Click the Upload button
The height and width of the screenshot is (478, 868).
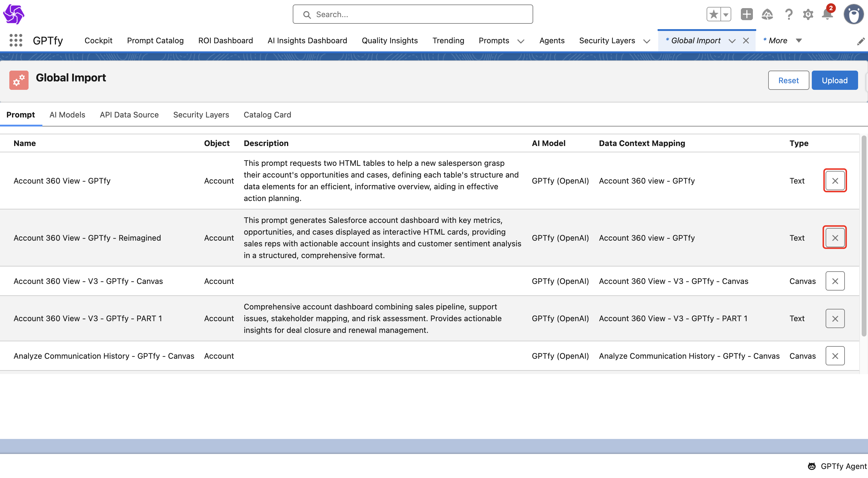pyautogui.click(x=834, y=80)
